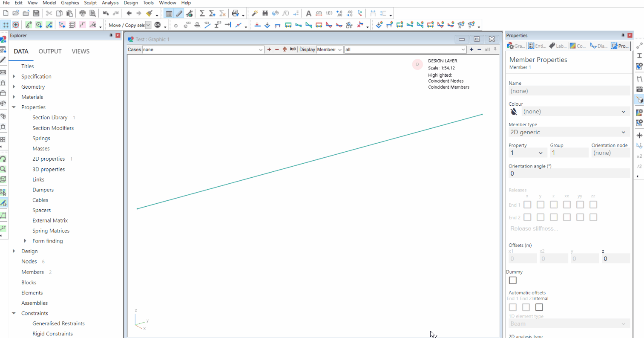
Task: Click the Orientation angle input field
Action: (569, 173)
